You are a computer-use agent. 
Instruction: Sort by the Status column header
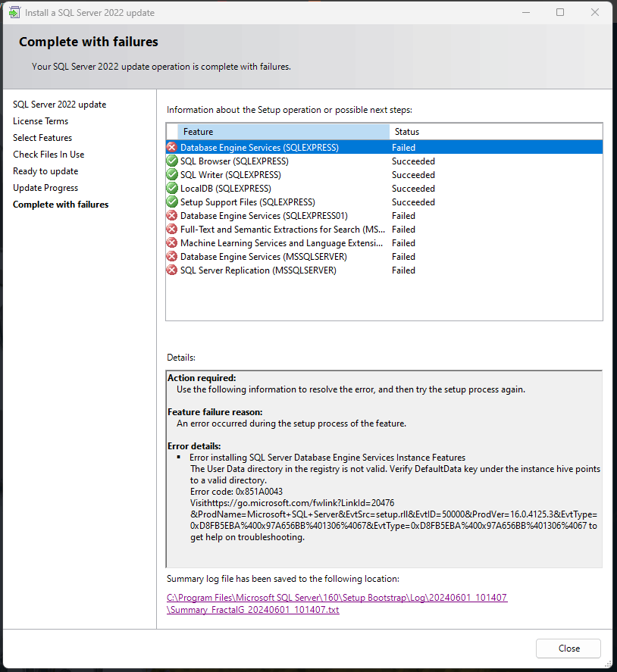click(496, 132)
